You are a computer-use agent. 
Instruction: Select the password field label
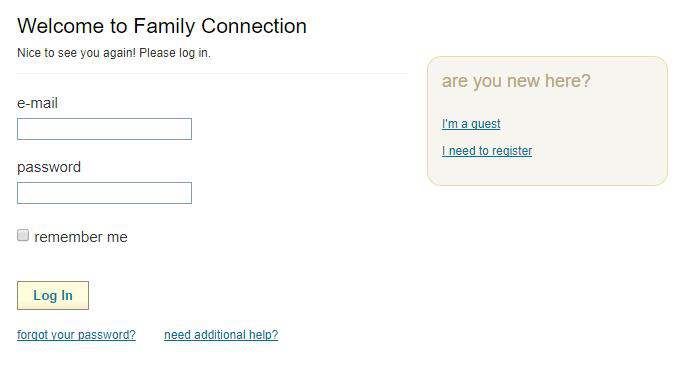coord(49,167)
